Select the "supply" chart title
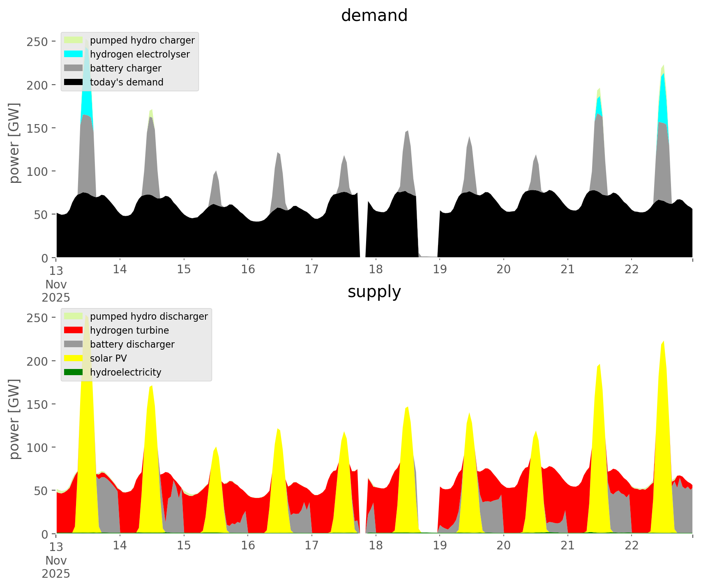This screenshot has width=701, height=588. pos(374,292)
